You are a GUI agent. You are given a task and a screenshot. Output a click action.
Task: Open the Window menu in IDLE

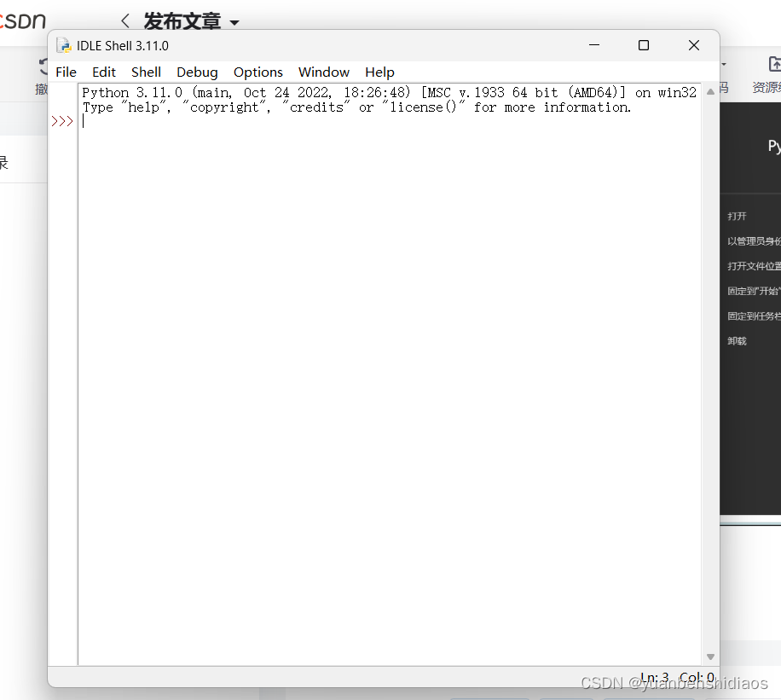[x=323, y=72]
